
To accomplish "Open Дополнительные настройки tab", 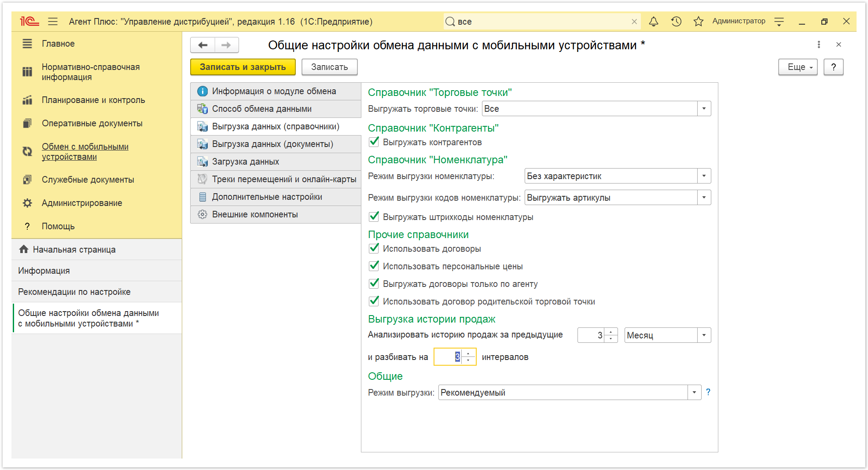I will (x=276, y=197).
